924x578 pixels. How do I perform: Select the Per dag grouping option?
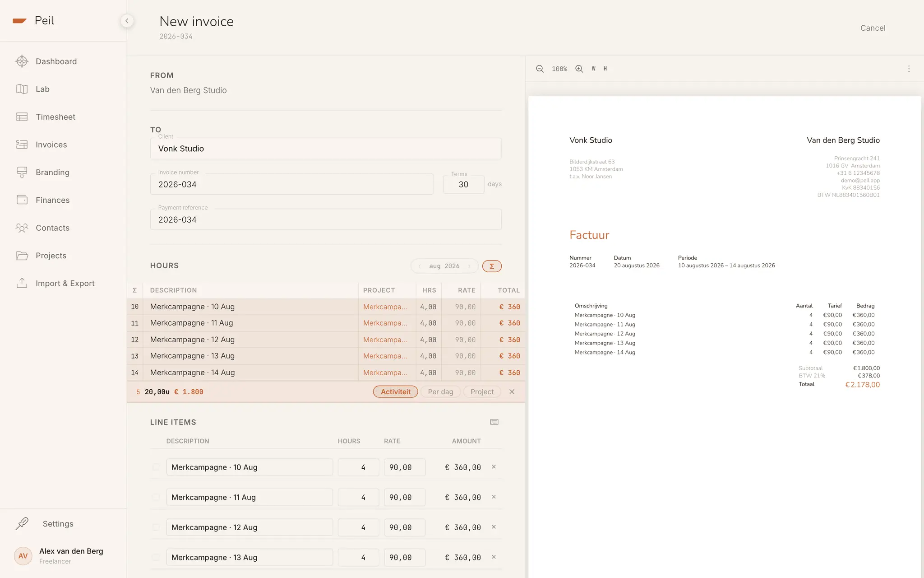click(x=440, y=392)
